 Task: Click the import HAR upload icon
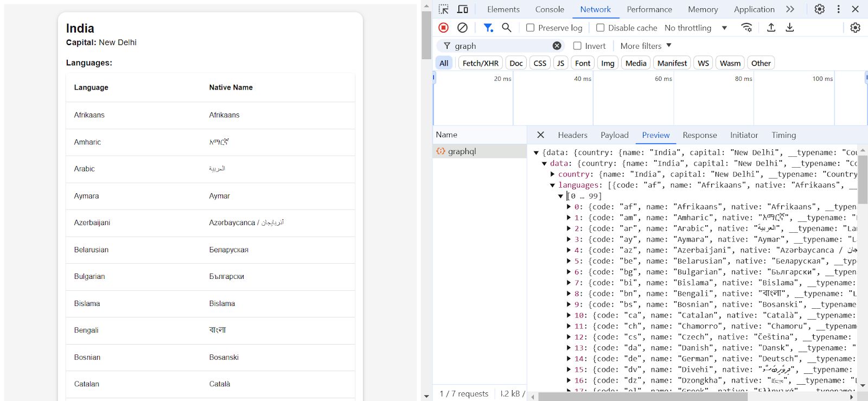pyautogui.click(x=771, y=28)
